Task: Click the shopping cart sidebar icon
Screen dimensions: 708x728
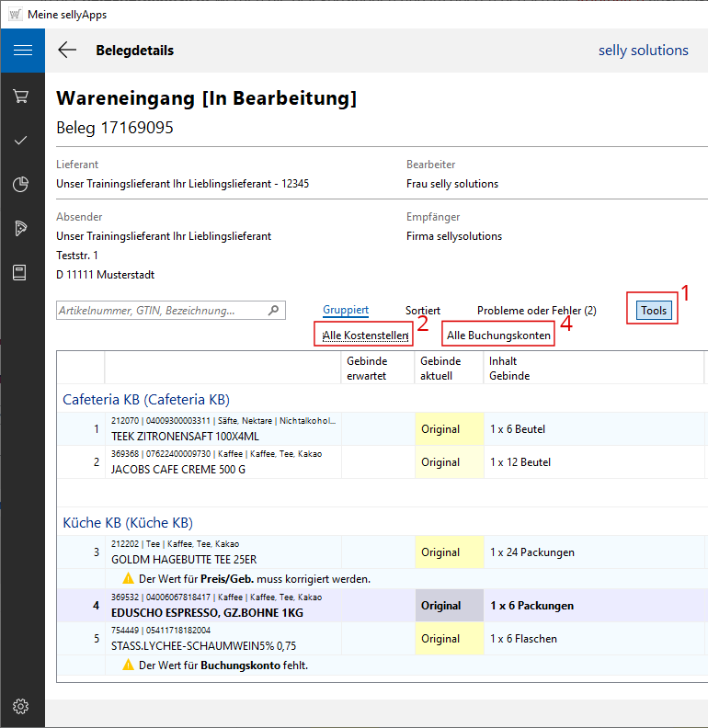Action: click(22, 96)
